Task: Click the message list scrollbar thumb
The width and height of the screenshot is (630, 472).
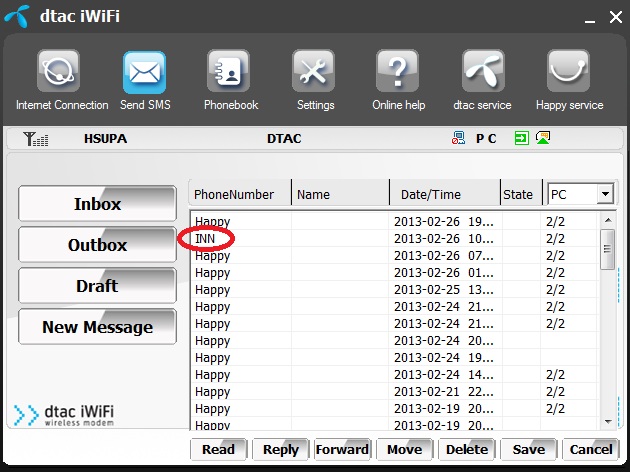Action: (608, 249)
